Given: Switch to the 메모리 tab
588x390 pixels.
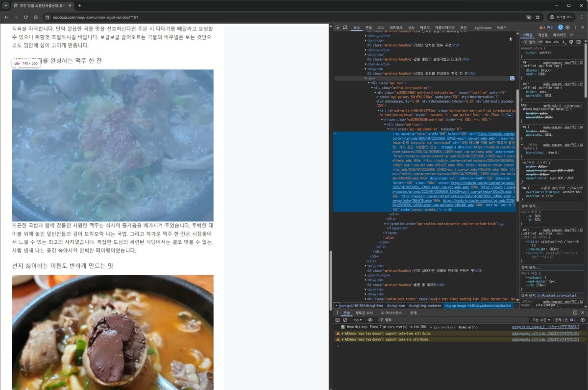Looking at the screenshot, I should pyautogui.click(x=425, y=27).
